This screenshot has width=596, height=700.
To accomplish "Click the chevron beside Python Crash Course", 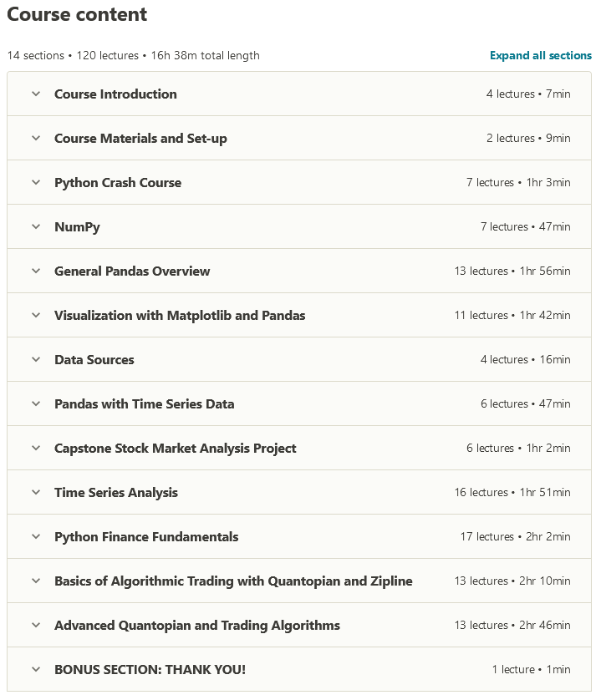I will [x=36, y=183].
